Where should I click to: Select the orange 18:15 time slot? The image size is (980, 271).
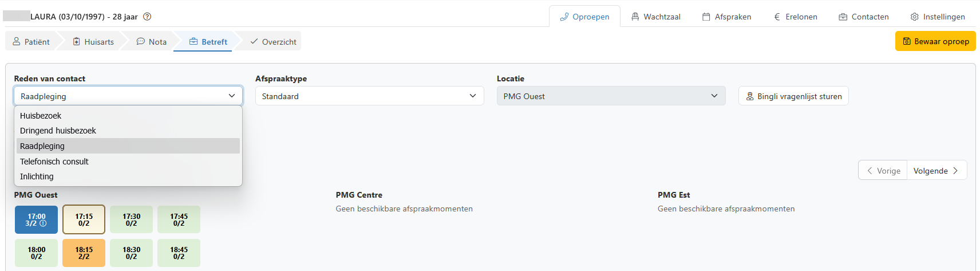point(84,253)
